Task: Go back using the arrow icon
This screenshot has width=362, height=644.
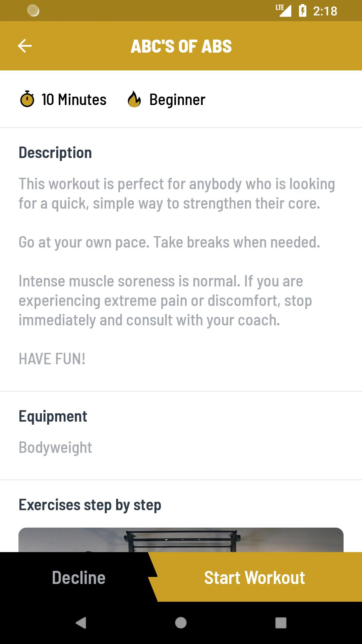Action: [x=25, y=46]
